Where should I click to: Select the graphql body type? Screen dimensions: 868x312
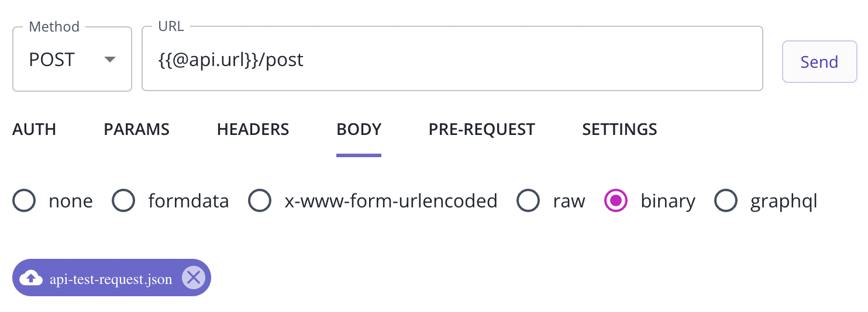726,202
